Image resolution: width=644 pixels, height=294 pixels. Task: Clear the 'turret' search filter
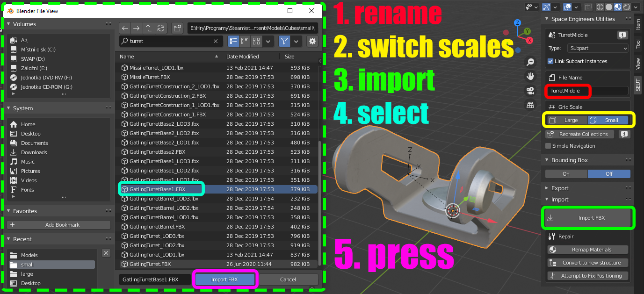coord(216,41)
